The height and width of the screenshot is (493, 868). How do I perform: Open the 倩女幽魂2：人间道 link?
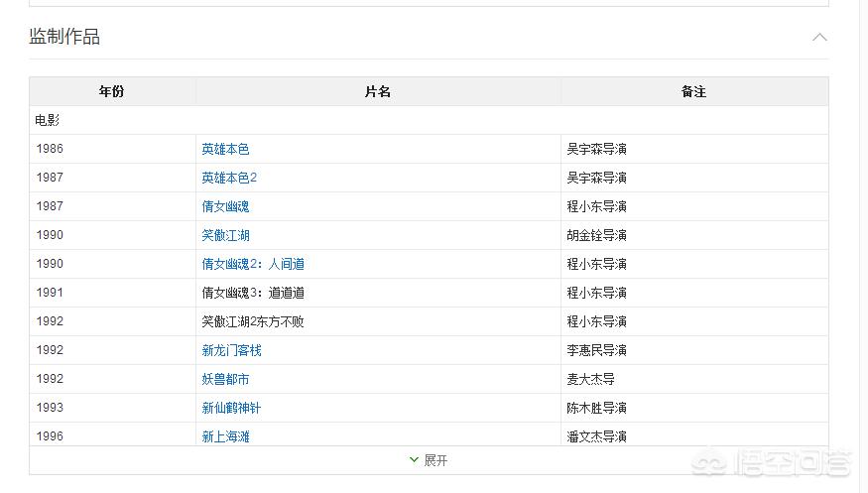(x=253, y=264)
